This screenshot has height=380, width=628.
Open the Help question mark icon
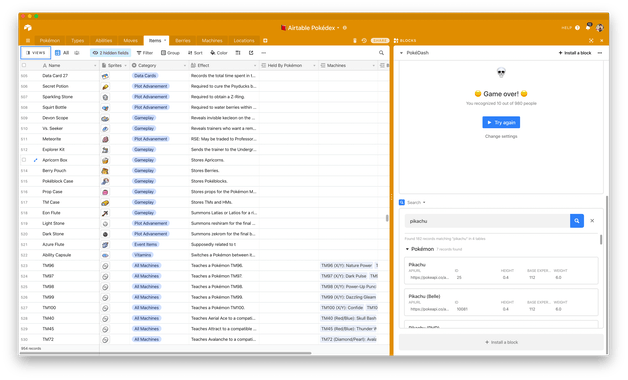[577, 28]
